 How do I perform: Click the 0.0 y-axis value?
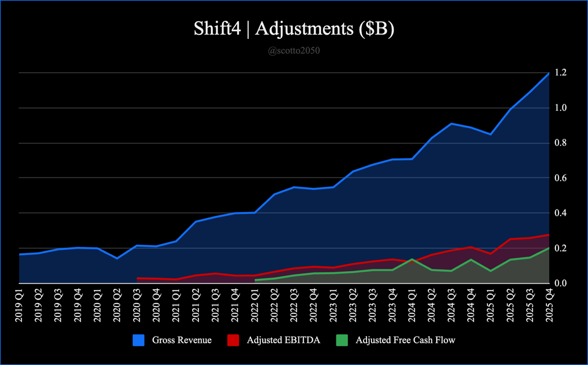(561, 284)
